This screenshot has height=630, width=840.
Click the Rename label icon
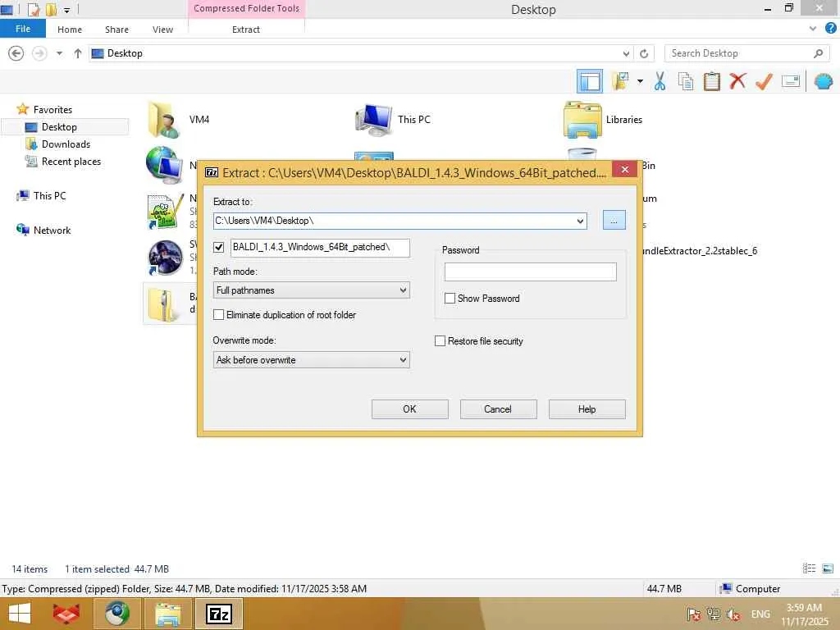(x=790, y=81)
